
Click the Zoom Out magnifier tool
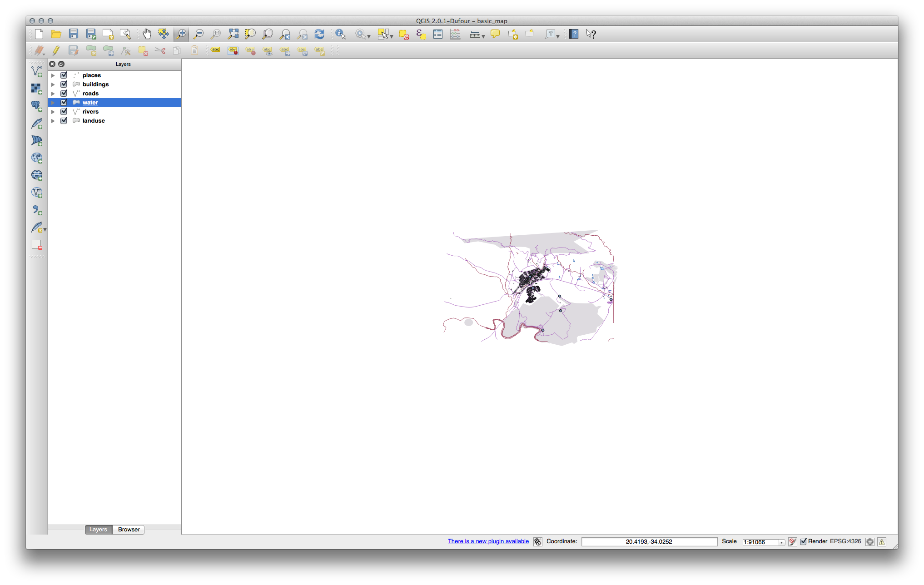pyautogui.click(x=199, y=34)
